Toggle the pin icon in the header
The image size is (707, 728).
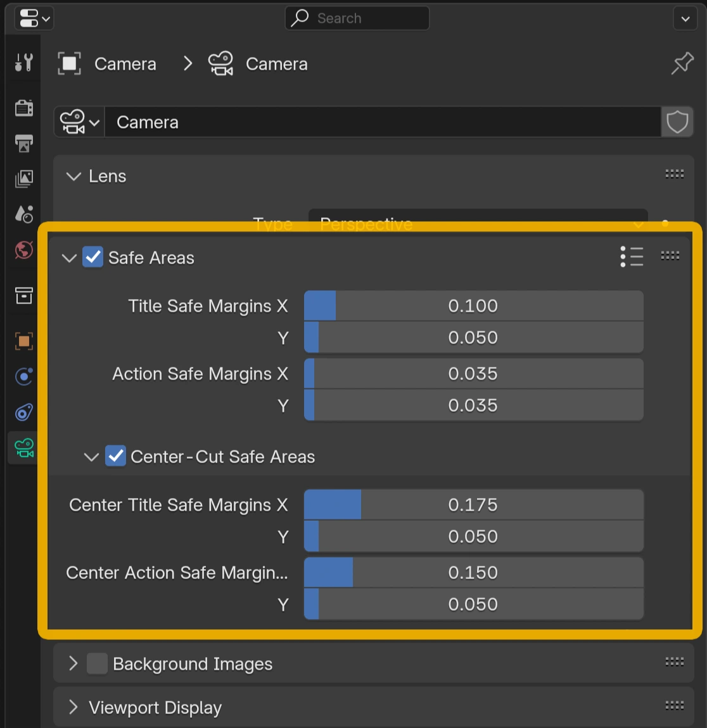pos(682,63)
